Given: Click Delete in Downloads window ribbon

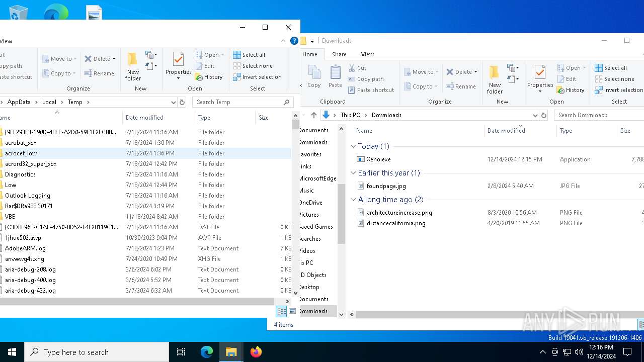Looking at the screenshot, I should pos(461,72).
